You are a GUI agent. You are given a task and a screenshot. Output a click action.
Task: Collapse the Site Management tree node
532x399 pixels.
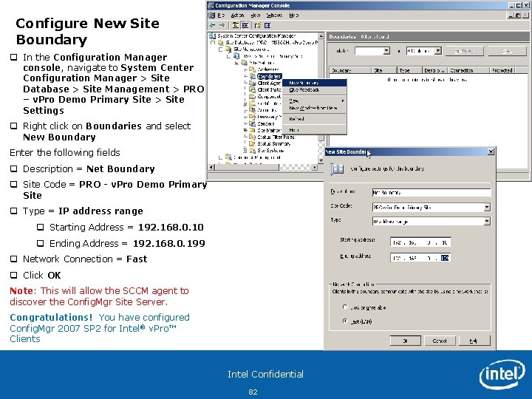pyautogui.click(x=221, y=50)
